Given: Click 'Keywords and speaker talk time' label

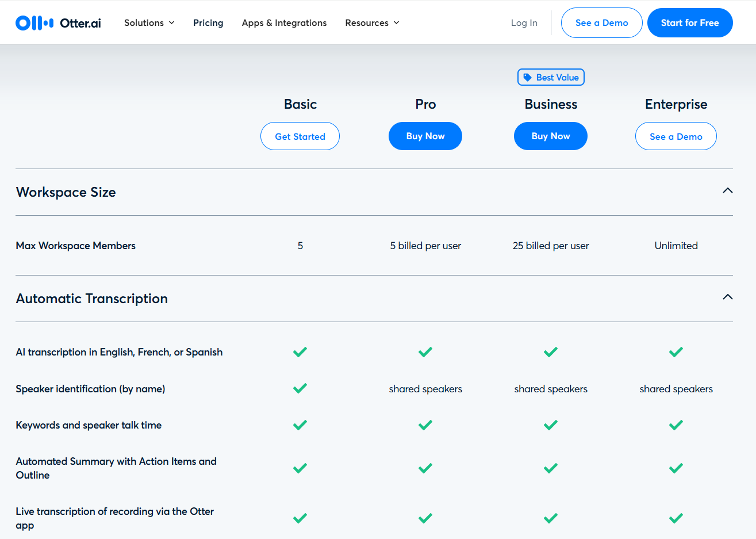Looking at the screenshot, I should click(89, 425).
